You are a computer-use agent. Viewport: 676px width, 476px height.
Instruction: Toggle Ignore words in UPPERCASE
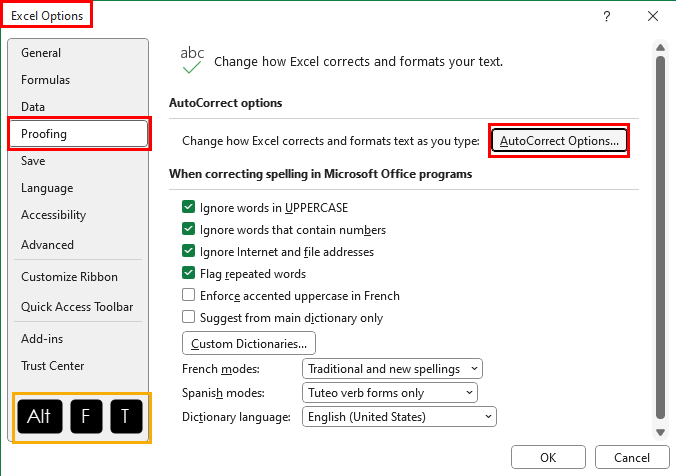pyautogui.click(x=188, y=207)
